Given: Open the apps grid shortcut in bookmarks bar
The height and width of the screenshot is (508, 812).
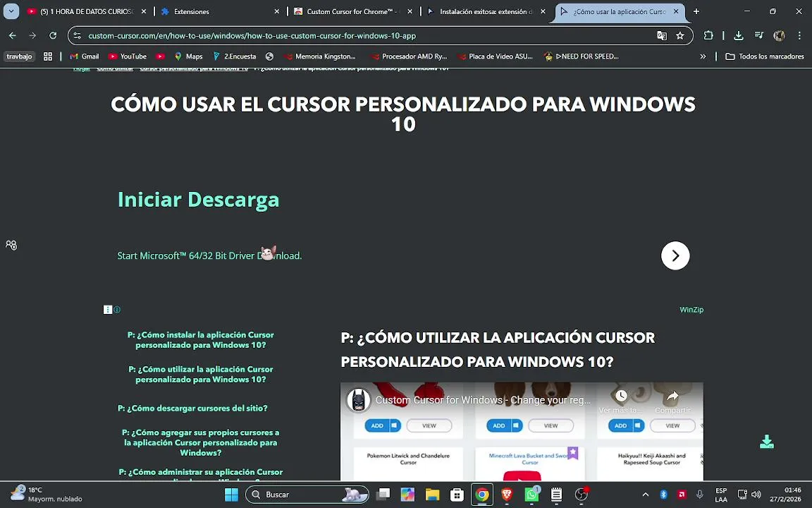Looking at the screenshot, I should coord(48,56).
